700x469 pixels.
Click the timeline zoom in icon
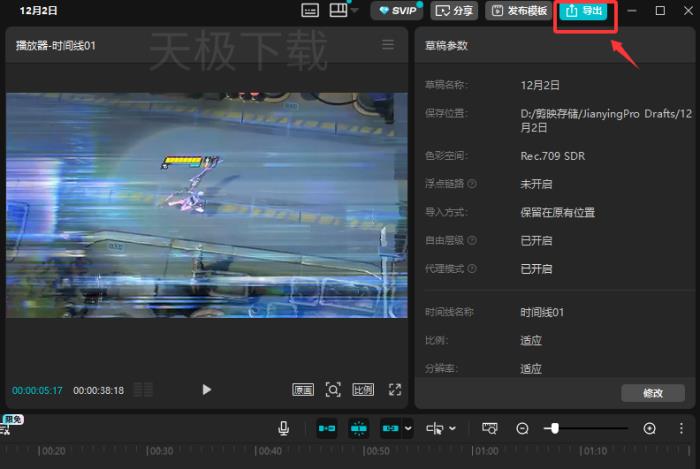tap(650, 428)
